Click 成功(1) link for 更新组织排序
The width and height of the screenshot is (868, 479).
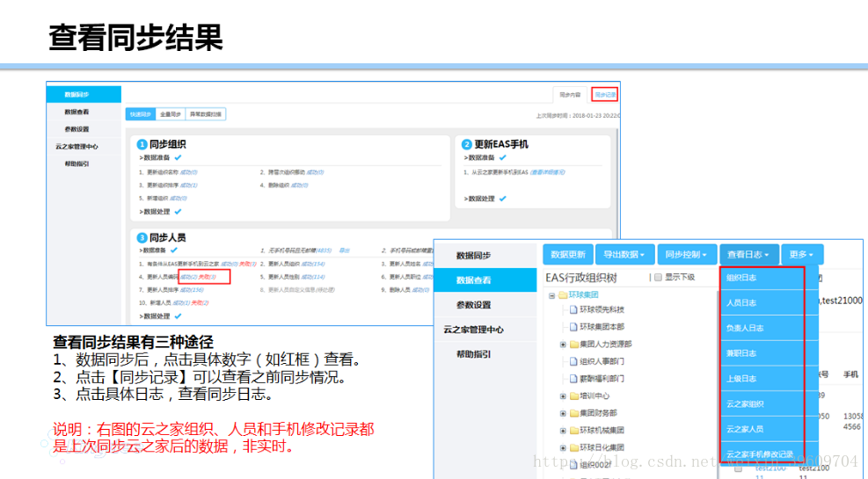189,185
